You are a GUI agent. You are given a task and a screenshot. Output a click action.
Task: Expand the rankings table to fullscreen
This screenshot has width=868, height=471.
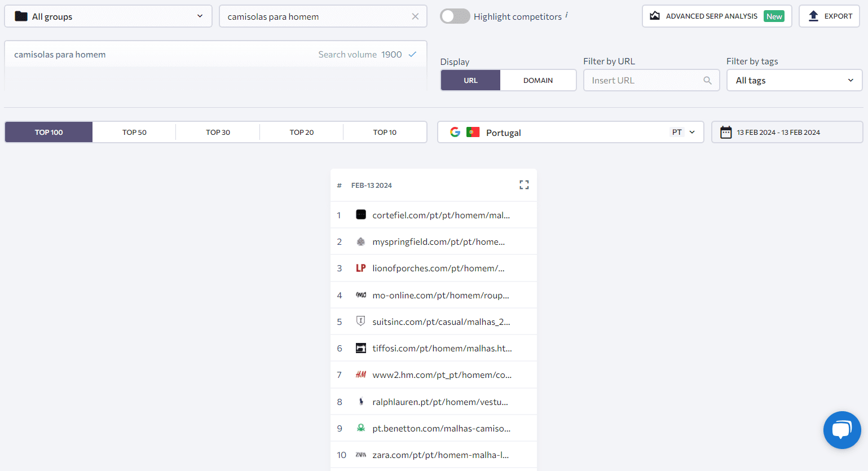524,184
